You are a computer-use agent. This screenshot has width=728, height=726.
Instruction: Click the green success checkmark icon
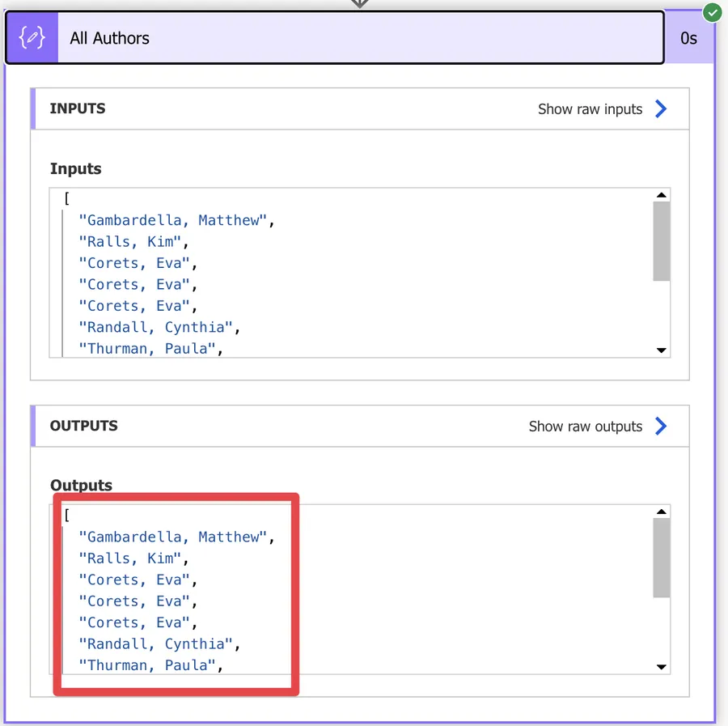713,12
